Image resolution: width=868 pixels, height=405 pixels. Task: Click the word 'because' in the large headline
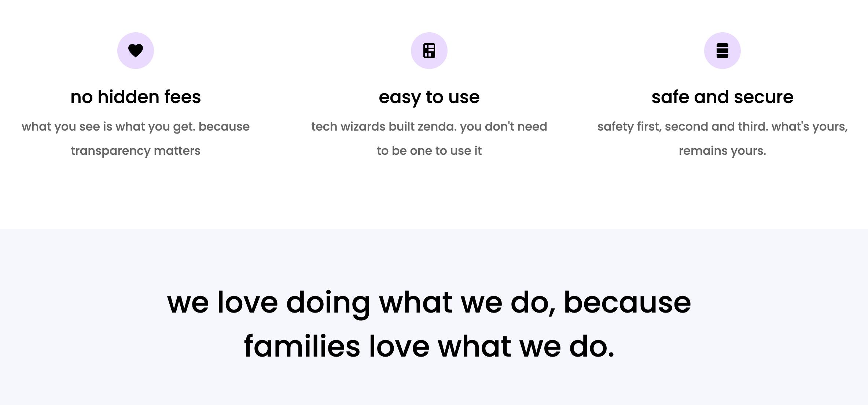(x=627, y=303)
